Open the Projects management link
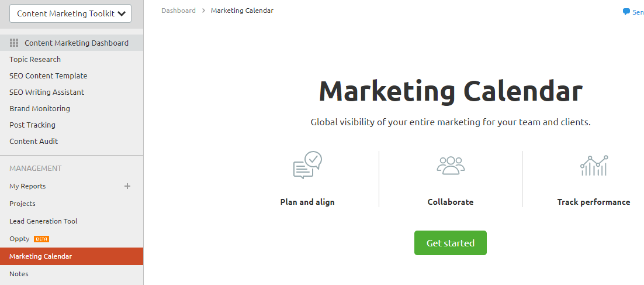Screen dimensions: 644x285 pos(22,204)
